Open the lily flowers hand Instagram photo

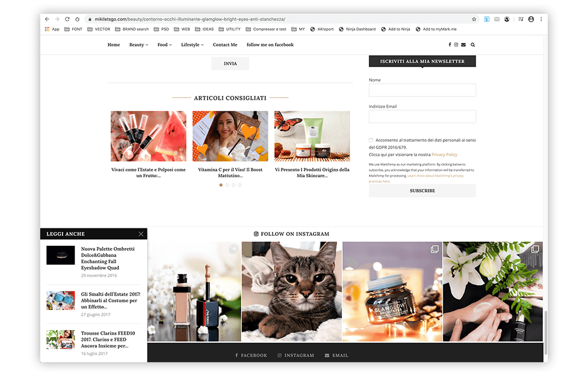(493, 292)
